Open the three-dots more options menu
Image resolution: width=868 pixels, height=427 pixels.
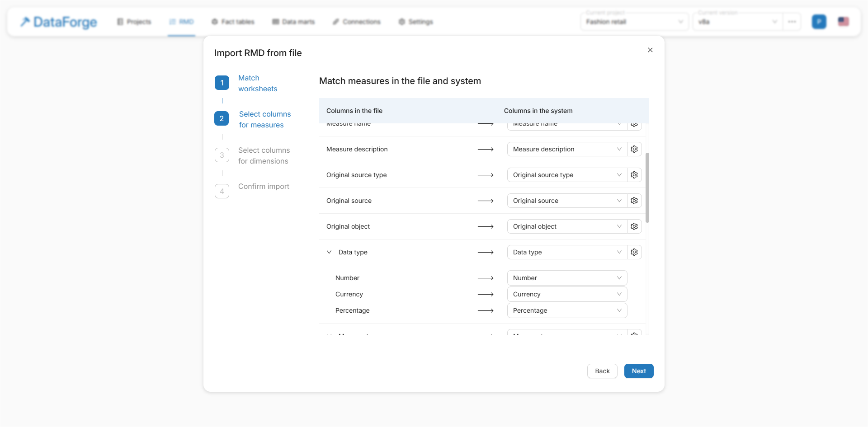click(x=792, y=22)
